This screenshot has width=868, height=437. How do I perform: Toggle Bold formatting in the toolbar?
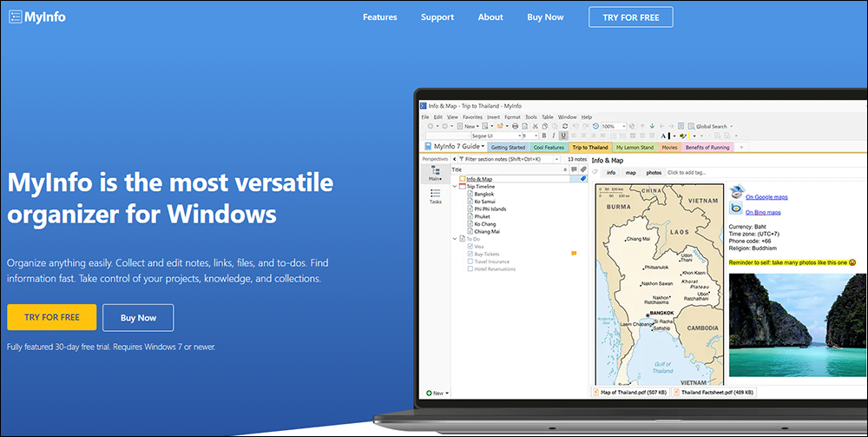coord(544,136)
